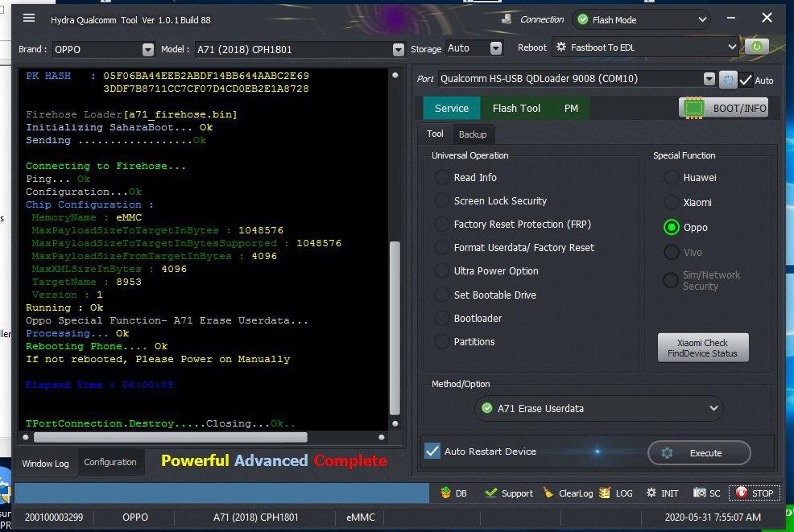Minimize the Hydra Qualcomm Tool window
This screenshot has width=794, height=532.
pos(730,19)
